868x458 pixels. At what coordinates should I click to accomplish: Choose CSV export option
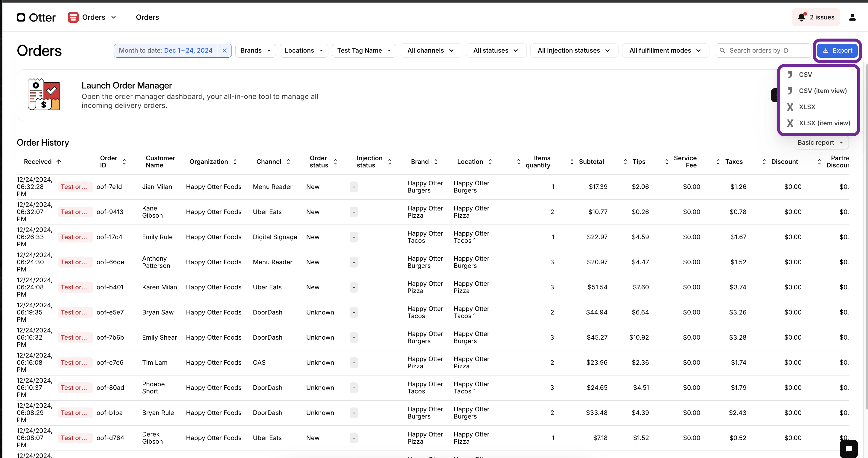click(818, 75)
